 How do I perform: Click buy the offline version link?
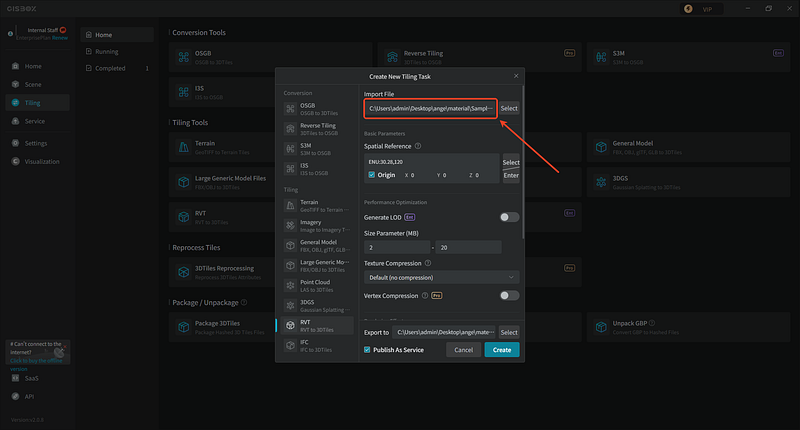click(x=36, y=364)
